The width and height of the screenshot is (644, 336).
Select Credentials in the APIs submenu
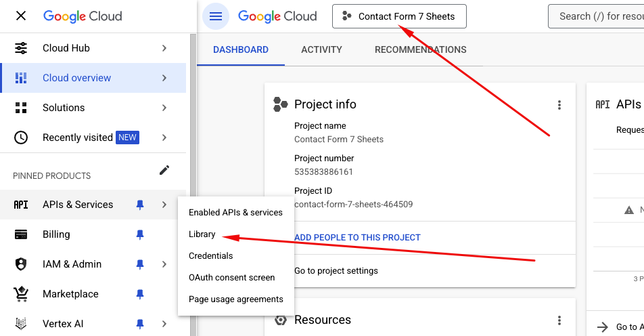235,256
